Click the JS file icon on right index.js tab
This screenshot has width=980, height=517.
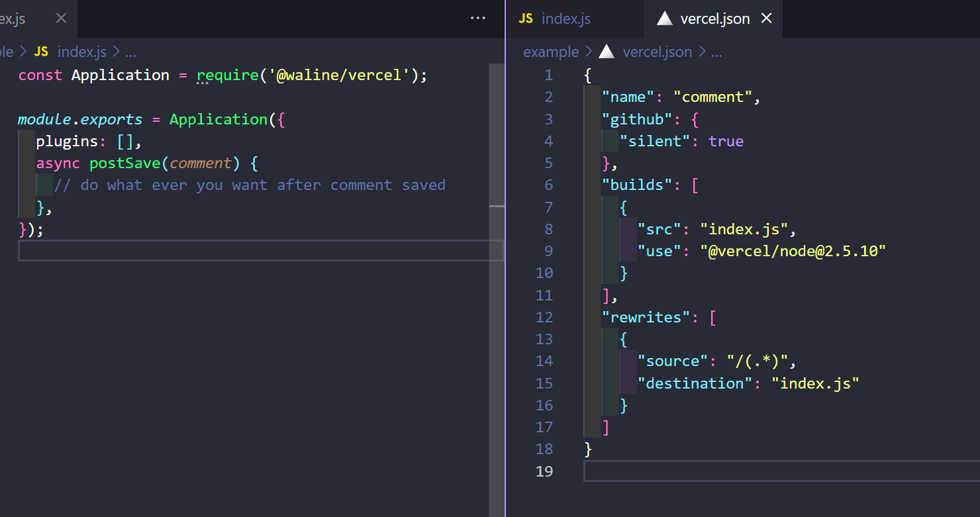coord(526,19)
